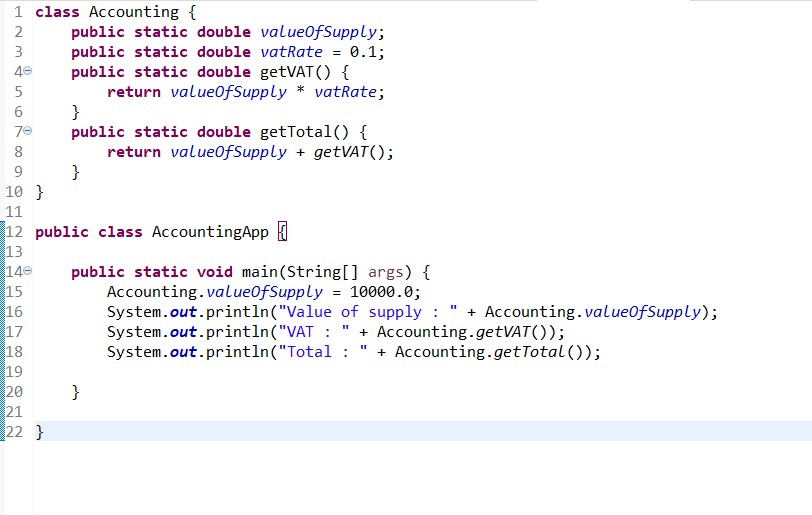Collapse the main method fold marker on line 14

pos(28,271)
